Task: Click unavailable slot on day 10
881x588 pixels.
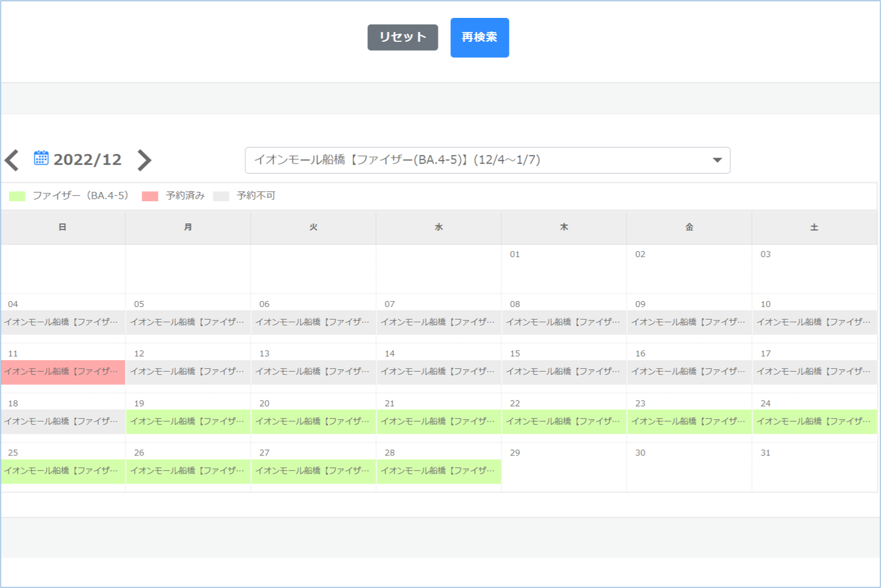Action: tap(815, 322)
